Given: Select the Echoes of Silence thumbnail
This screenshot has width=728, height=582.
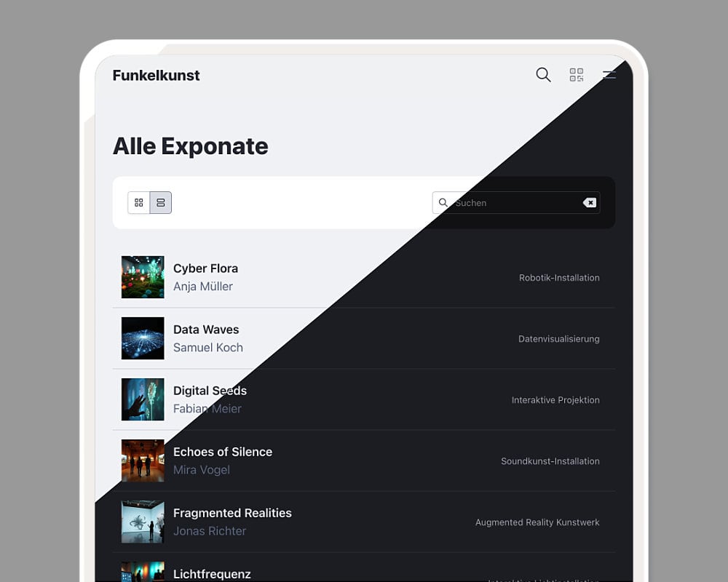Looking at the screenshot, I should (x=143, y=461).
